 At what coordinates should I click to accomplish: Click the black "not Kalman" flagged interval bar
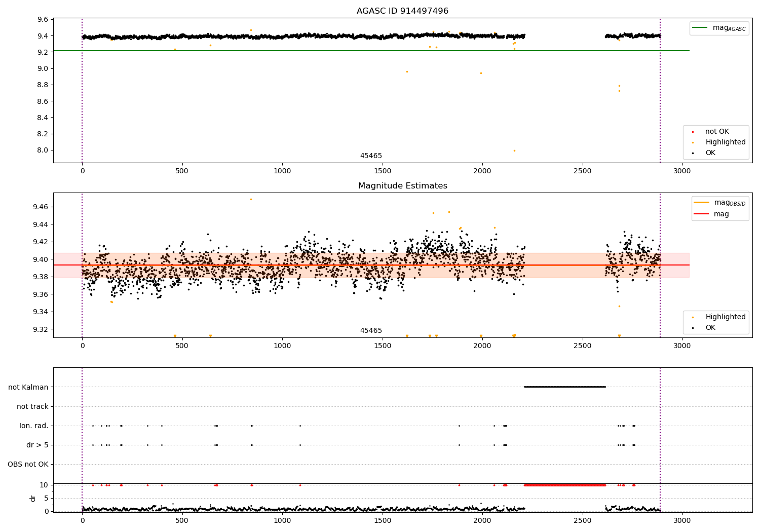point(565,387)
